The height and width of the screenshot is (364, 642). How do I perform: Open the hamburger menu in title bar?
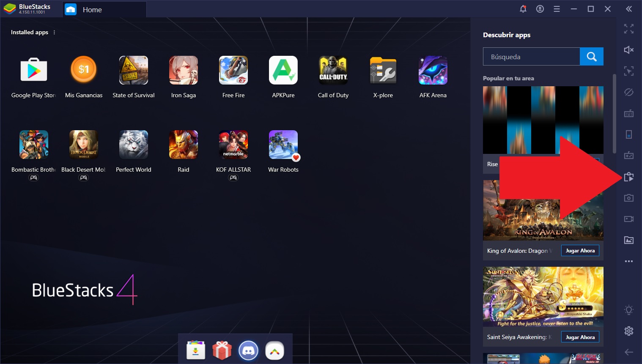(557, 9)
